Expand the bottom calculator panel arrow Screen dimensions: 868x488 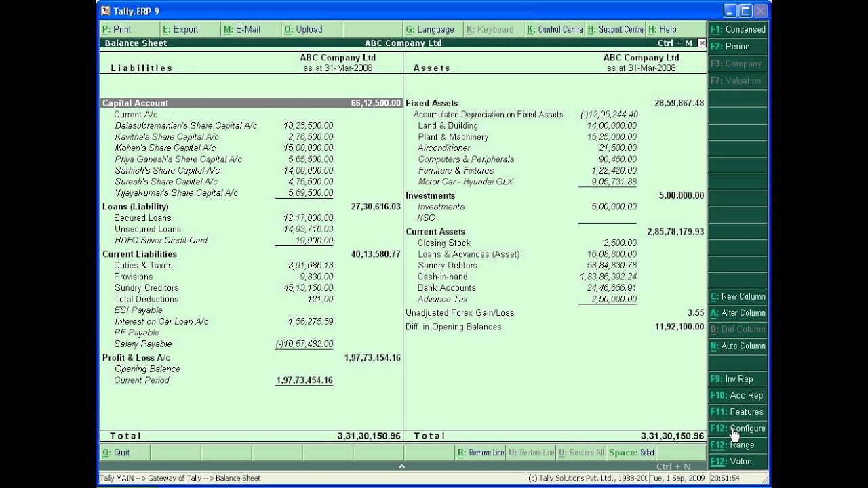(401, 466)
